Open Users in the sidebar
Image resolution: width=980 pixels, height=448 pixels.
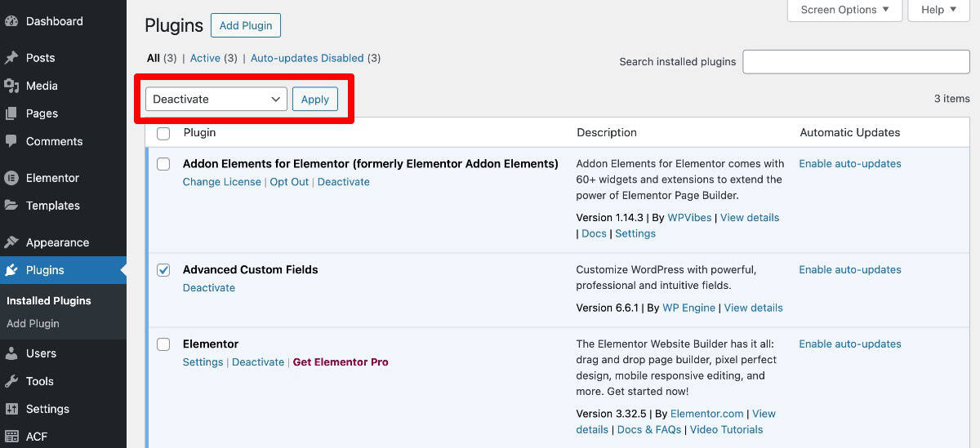[x=63, y=353]
